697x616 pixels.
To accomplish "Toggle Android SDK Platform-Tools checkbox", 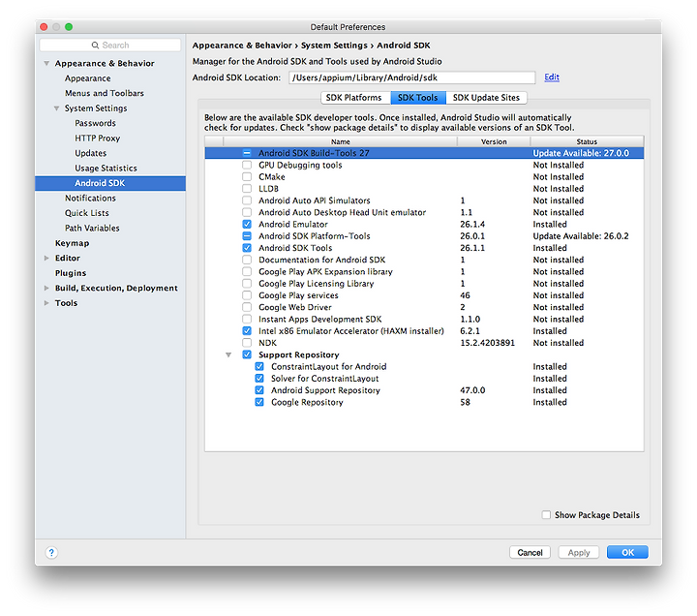I will (x=247, y=236).
